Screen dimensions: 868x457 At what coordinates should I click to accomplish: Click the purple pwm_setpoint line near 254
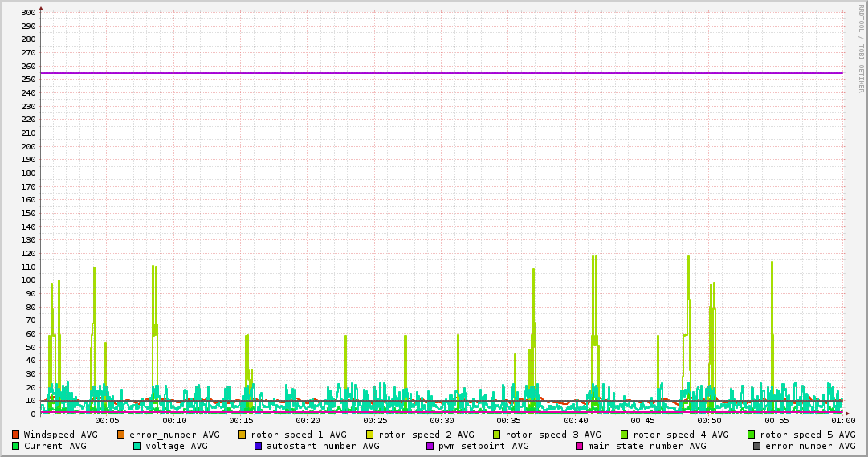[x=442, y=73]
